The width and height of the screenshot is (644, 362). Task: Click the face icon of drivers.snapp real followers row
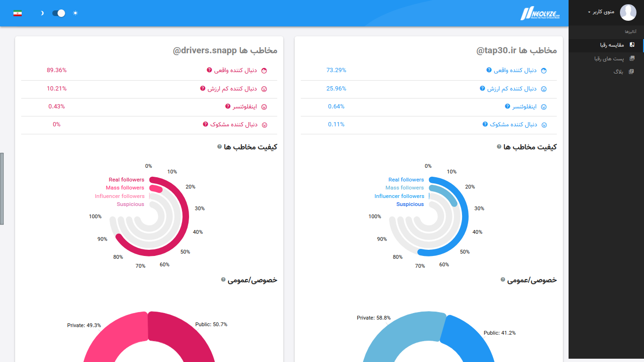[264, 71]
